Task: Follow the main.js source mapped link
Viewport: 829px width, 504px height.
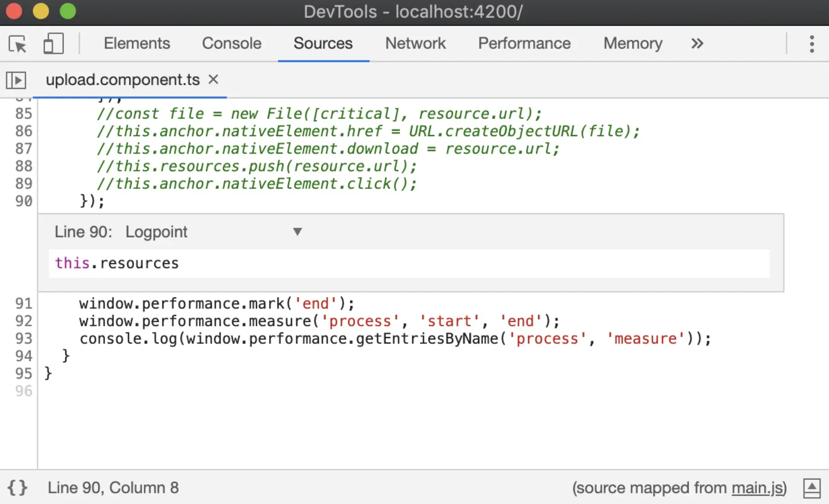Action: pyautogui.click(x=757, y=488)
